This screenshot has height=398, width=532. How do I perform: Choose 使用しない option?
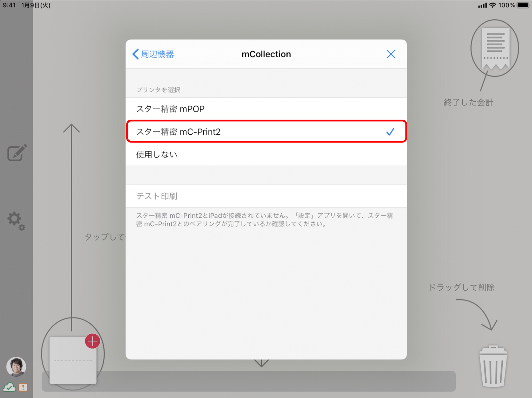266,154
